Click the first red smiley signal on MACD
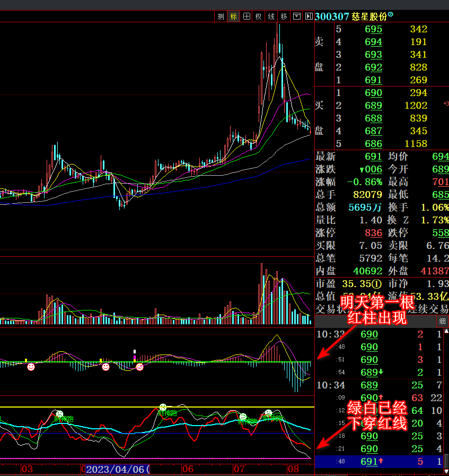This screenshot has height=476, width=449. 31,367
